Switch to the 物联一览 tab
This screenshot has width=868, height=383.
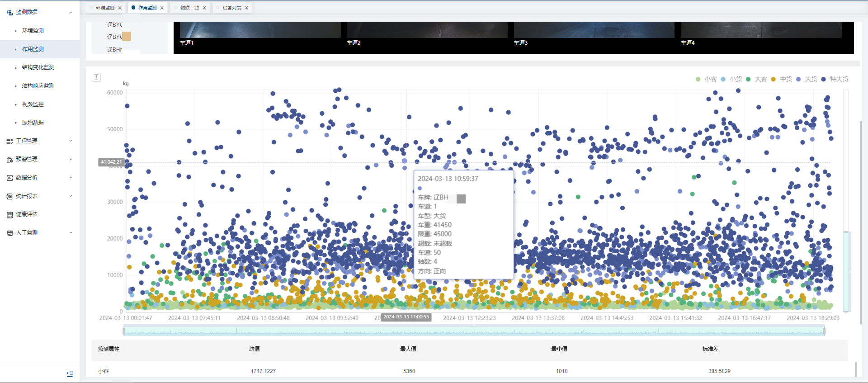point(189,8)
